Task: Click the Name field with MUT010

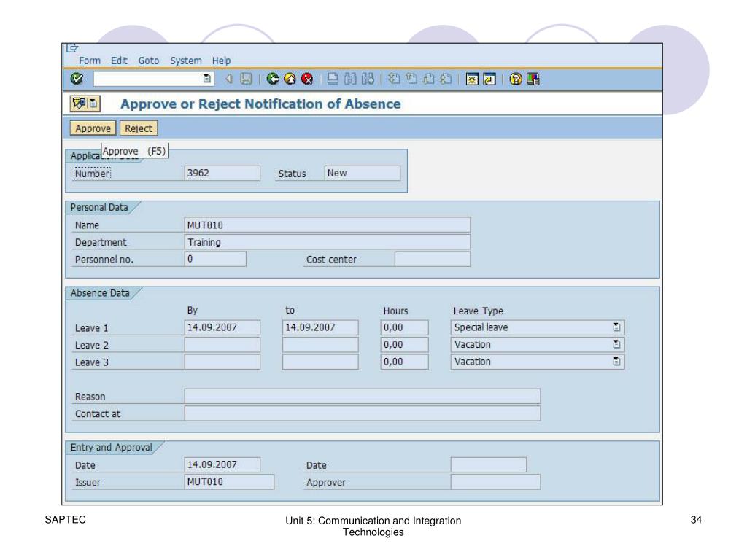Action: point(327,225)
